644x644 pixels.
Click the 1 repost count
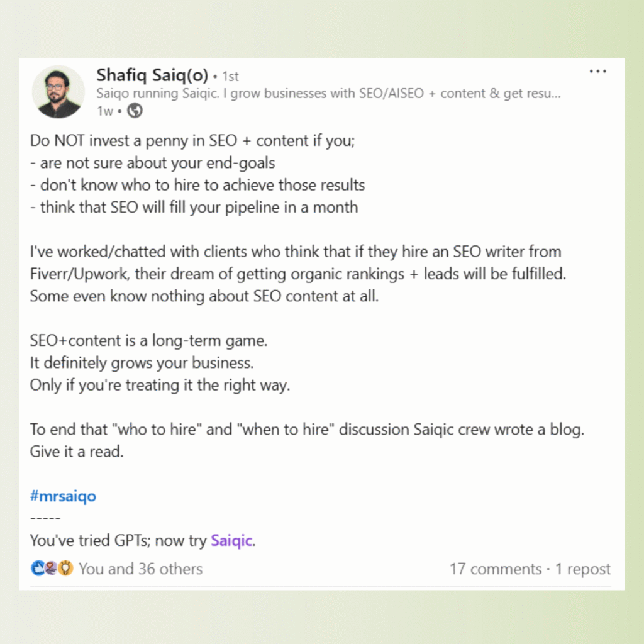(x=583, y=569)
